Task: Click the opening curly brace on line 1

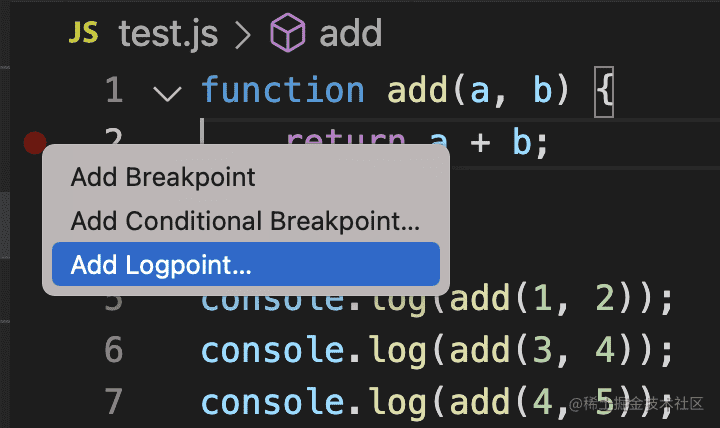Action: coord(604,91)
